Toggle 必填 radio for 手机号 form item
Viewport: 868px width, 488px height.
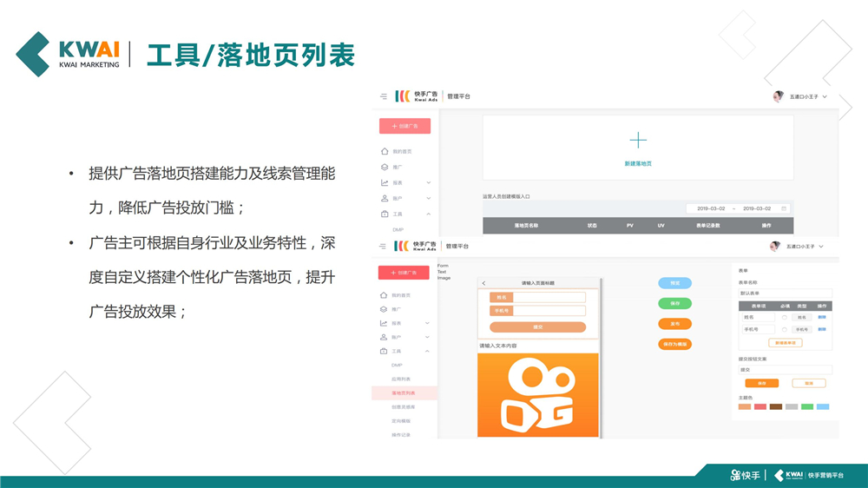click(785, 330)
